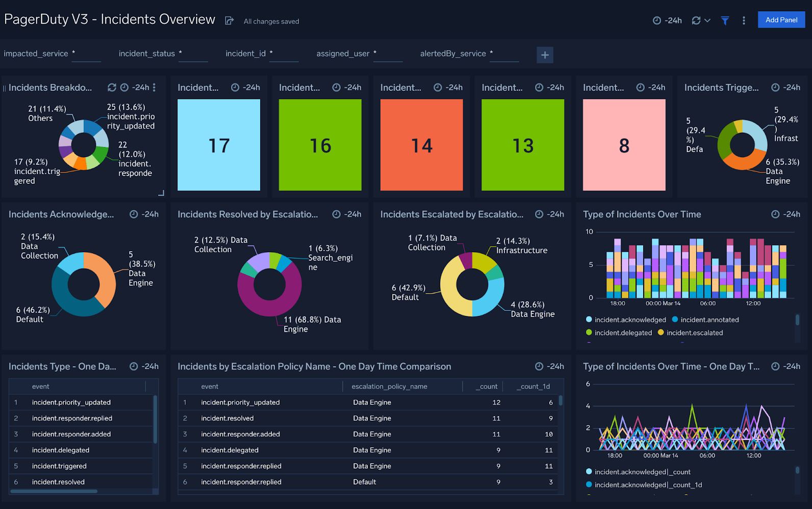Open Incidents Breakdown panel options menu
Screen dimensions: 812x509
click(154, 87)
